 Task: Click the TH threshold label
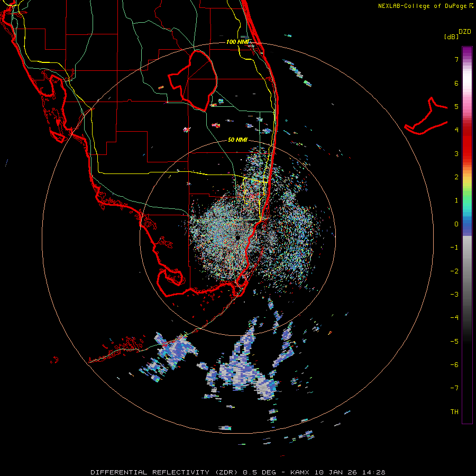[454, 411]
